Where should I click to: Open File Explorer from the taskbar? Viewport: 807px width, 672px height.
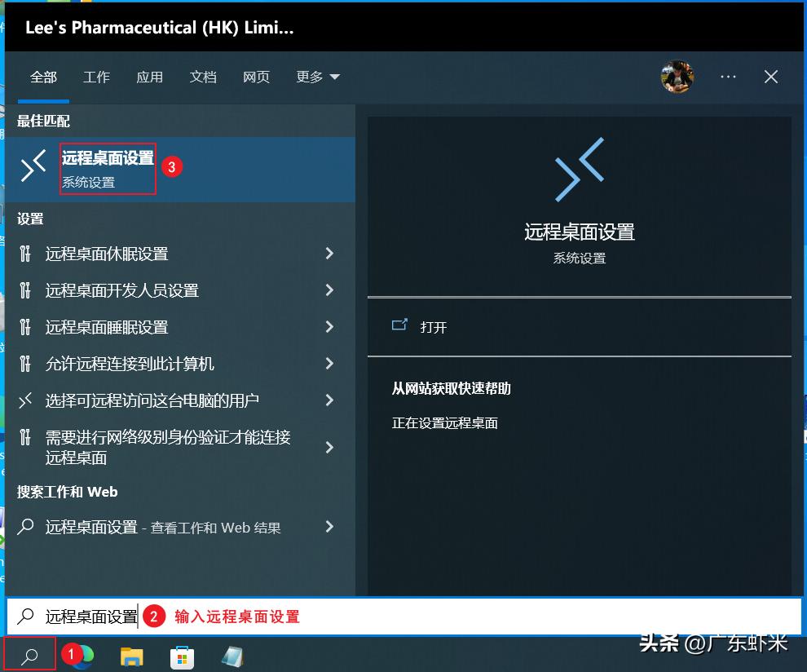(x=130, y=655)
